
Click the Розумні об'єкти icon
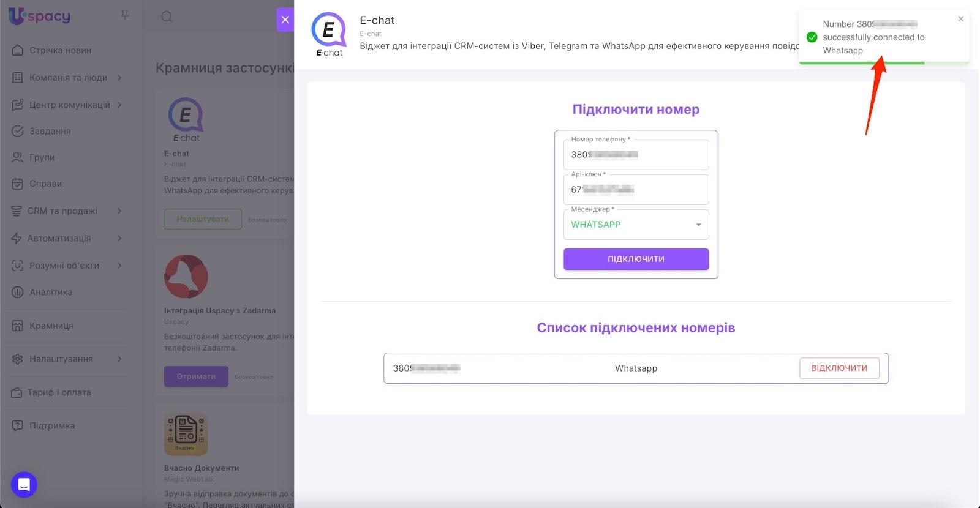click(x=17, y=266)
